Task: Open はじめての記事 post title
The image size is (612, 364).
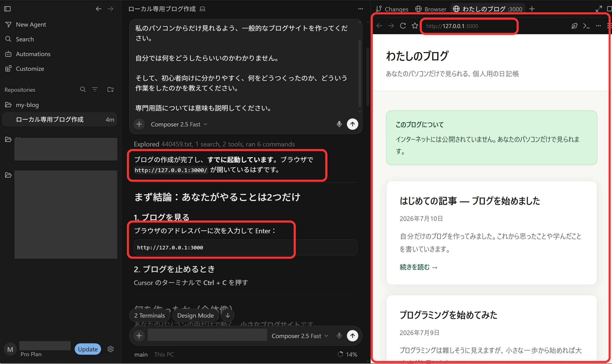Action: 470,201
